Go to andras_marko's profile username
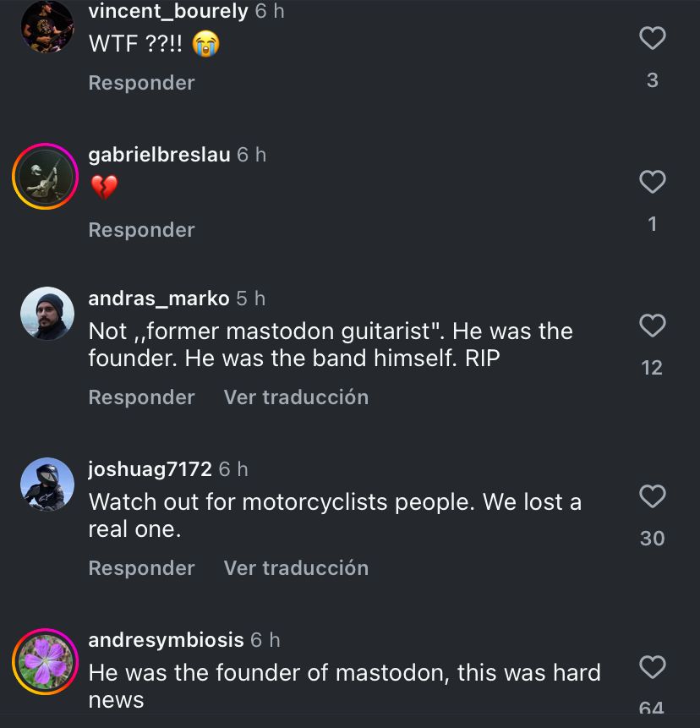This screenshot has width=700, height=728. [x=159, y=298]
